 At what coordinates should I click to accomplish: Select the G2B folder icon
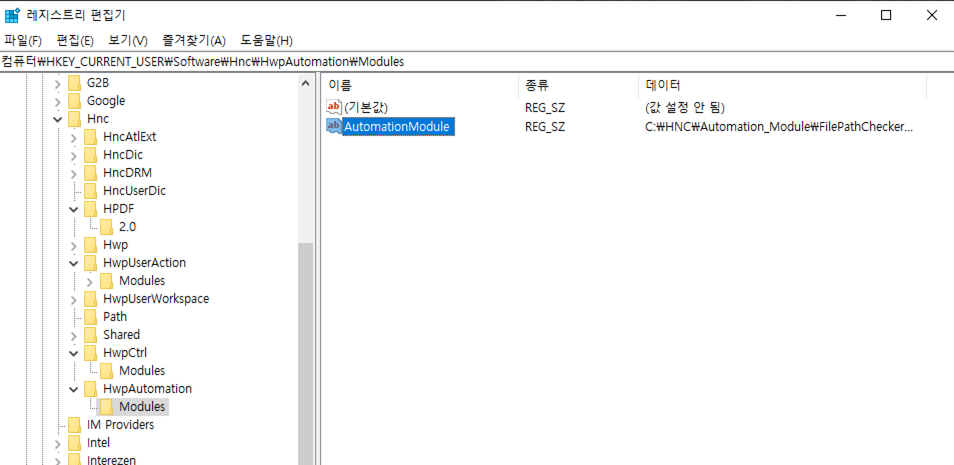pyautogui.click(x=74, y=83)
